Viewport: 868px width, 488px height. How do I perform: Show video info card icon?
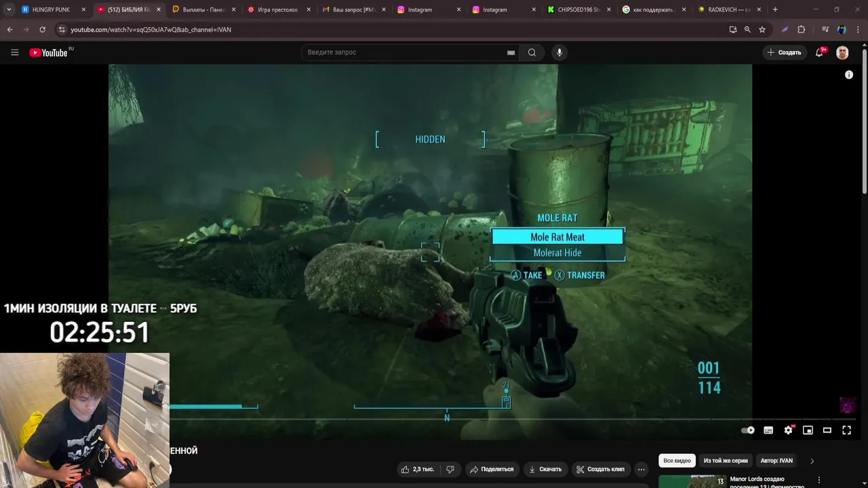pyautogui.click(x=848, y=75)
